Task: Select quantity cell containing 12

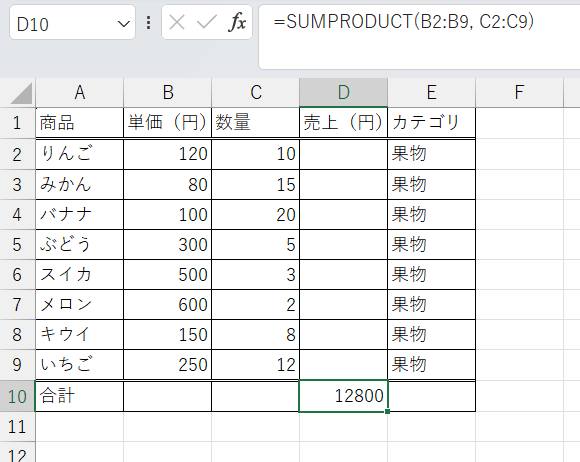Action: [255, 364]
